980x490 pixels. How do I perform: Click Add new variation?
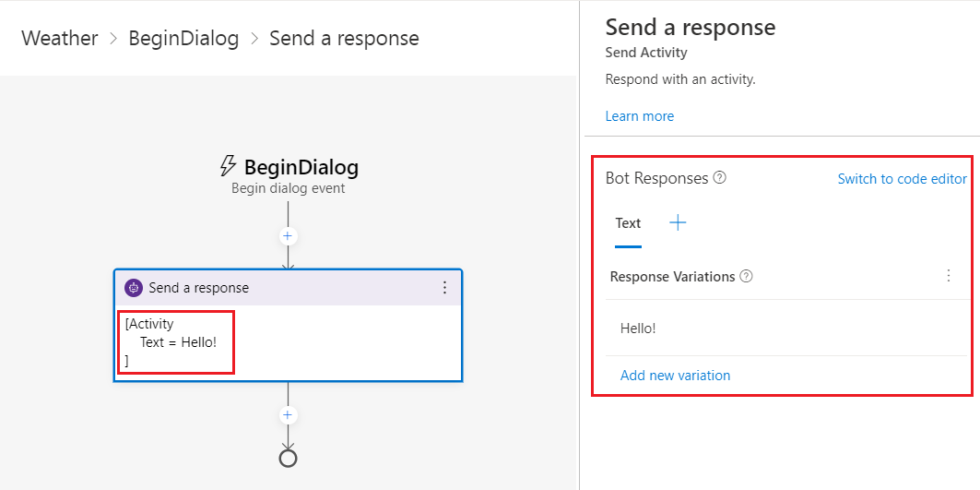point(675,376)
